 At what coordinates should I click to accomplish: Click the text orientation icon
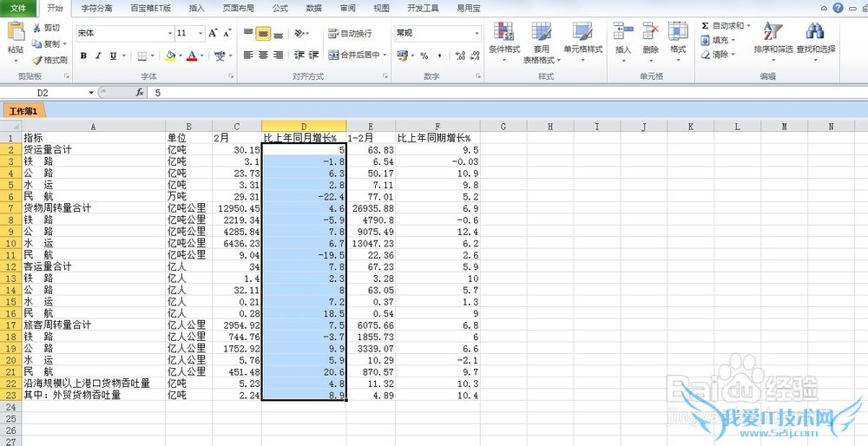[x=299, y=34]
